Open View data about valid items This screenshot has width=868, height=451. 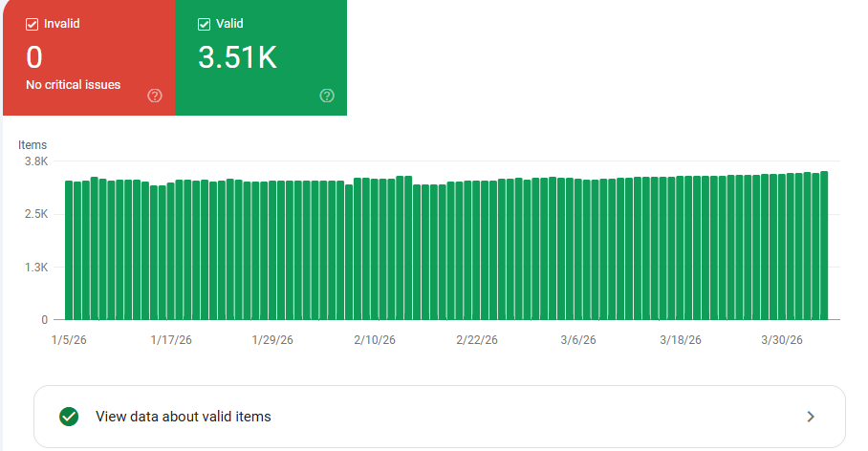point(184,417)
